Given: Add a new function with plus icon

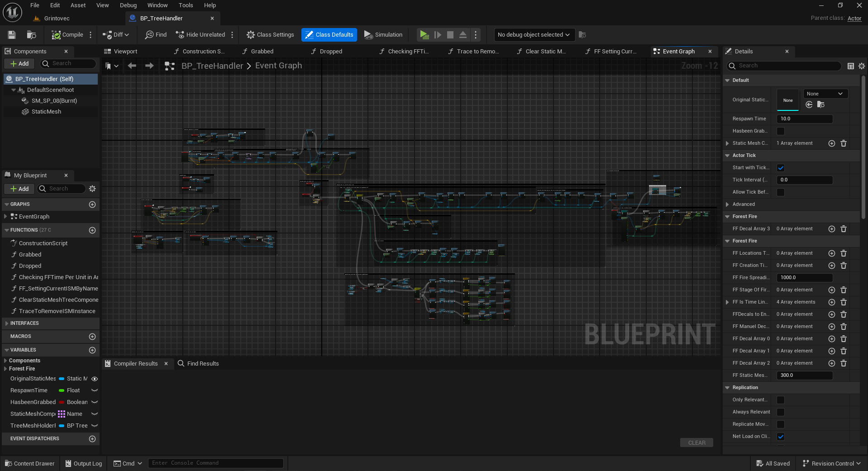Looking at the screenshot, I should (92, 230).
